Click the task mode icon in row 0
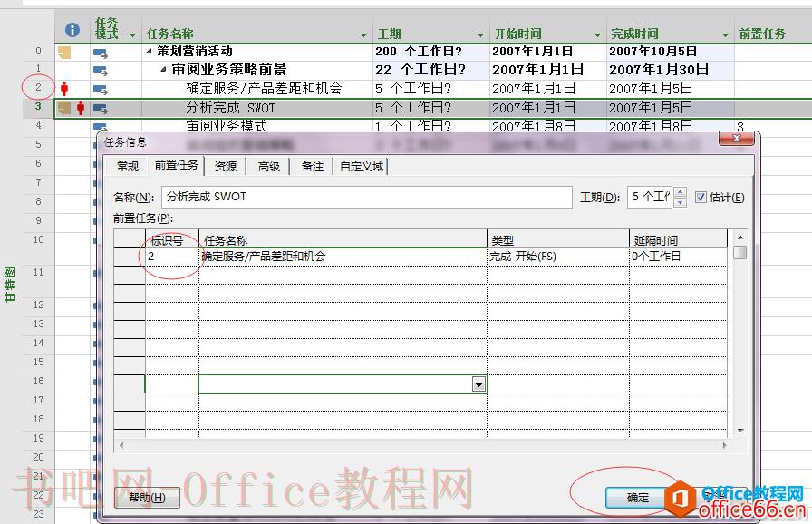The height and width of the screenshot is (524, 812). click(x=101, y=53)
